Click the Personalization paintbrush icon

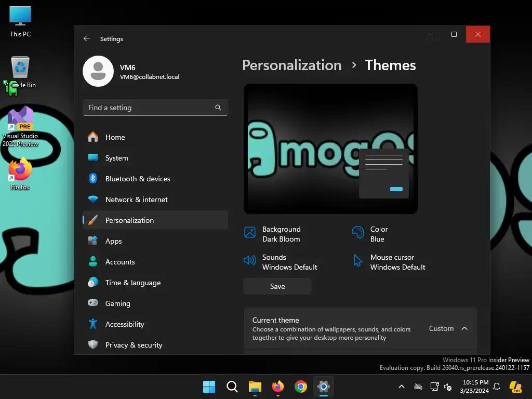(x=92, y=220)
